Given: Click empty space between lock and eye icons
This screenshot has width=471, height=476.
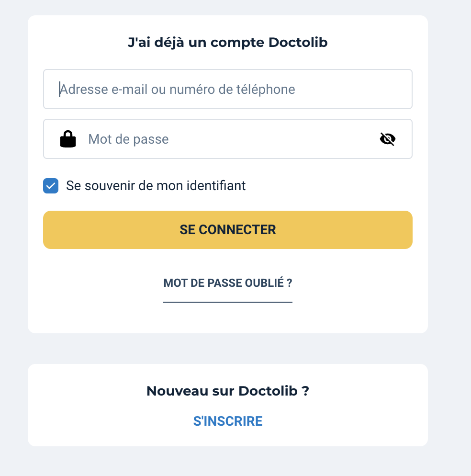Looking at the screenshot, I should (273, 139).
